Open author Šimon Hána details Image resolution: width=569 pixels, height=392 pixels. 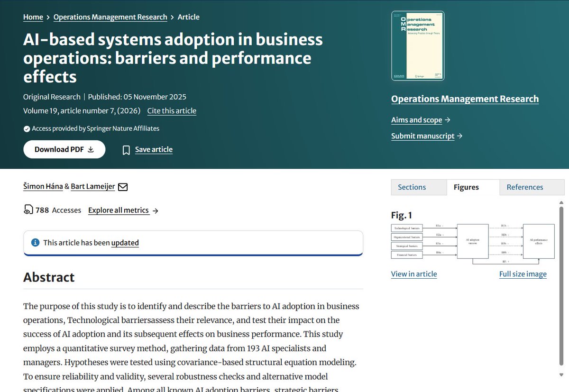(x=43, y=187)
